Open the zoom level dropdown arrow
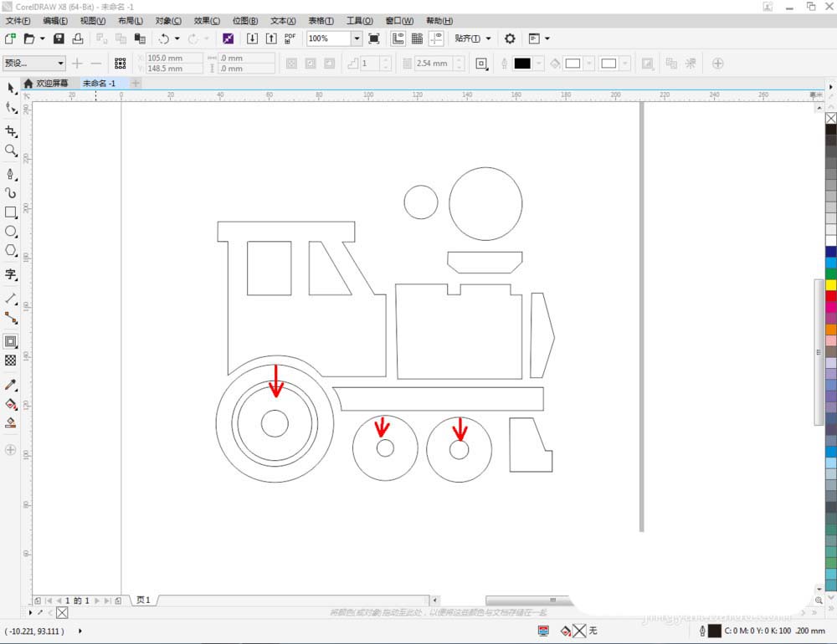Image resolution: width=837 pixels, height=644 pixels. click(x=357, y=38)
